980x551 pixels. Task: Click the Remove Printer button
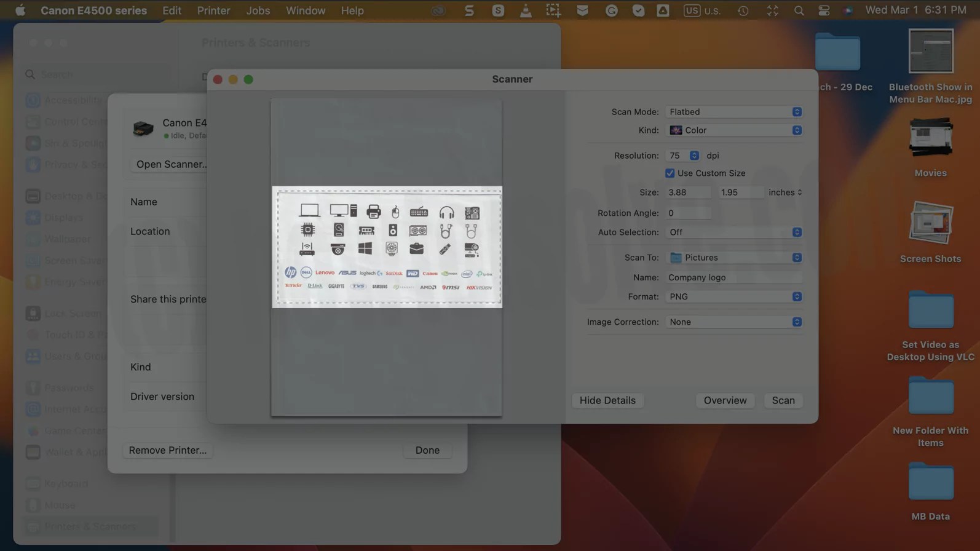[x=167, y=450]
